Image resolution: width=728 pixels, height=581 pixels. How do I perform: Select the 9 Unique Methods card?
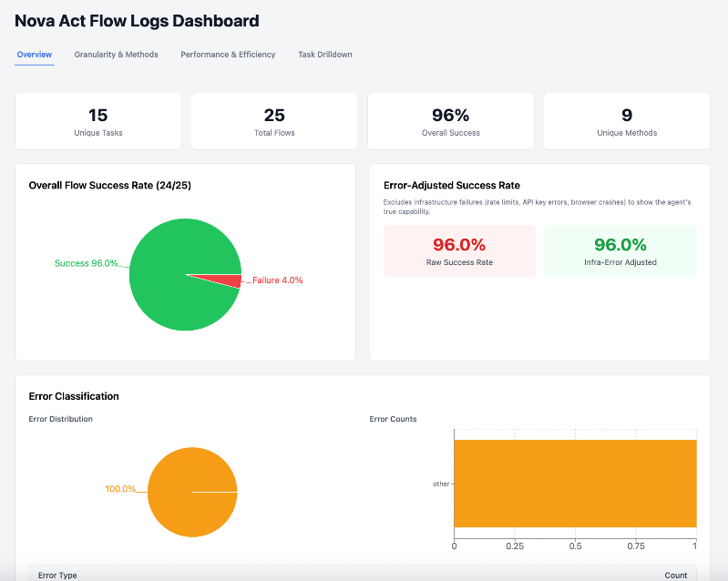tap(627, 121)
